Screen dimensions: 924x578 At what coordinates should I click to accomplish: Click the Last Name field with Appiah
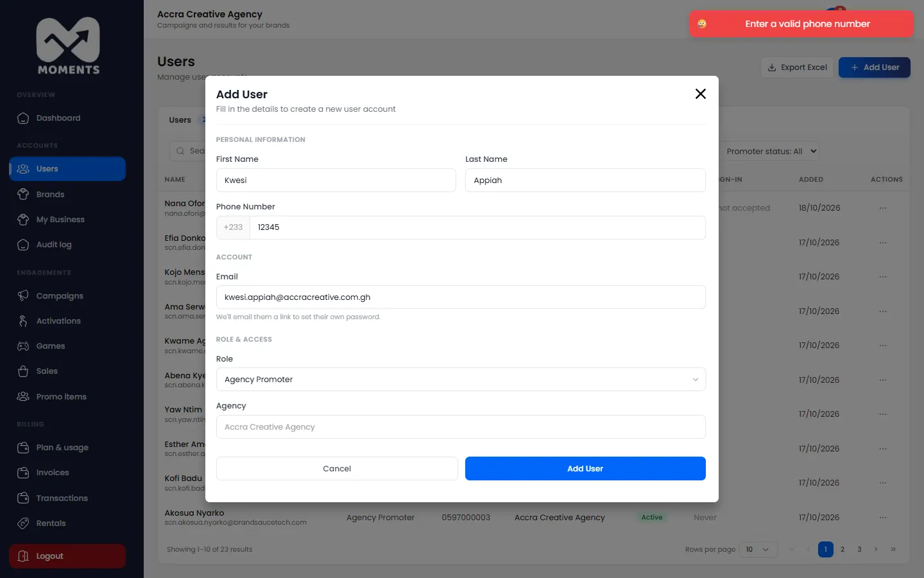[585, 180]
